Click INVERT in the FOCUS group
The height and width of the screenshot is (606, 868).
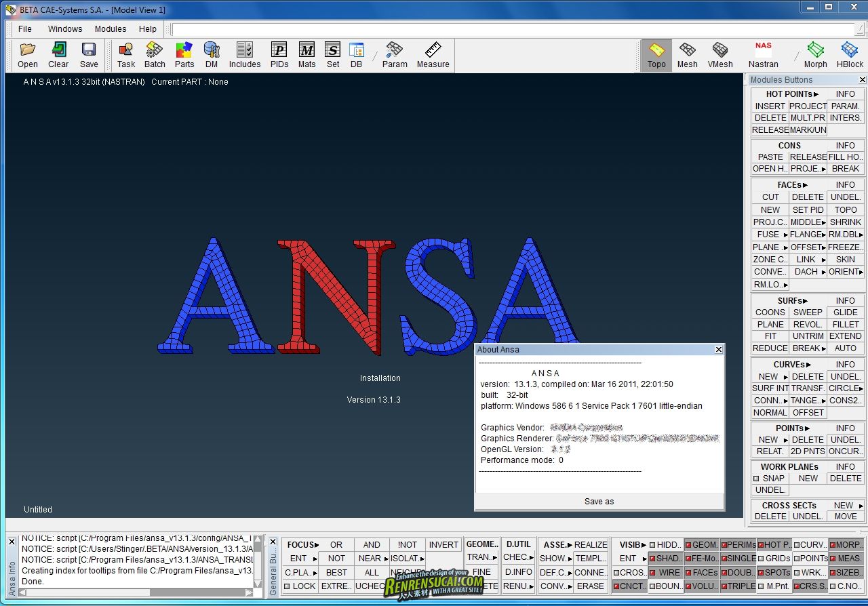tap(443, 545)
